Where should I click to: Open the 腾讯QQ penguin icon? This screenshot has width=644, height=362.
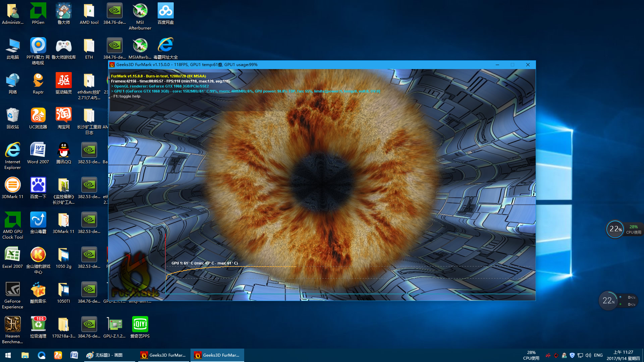point(63,150)
